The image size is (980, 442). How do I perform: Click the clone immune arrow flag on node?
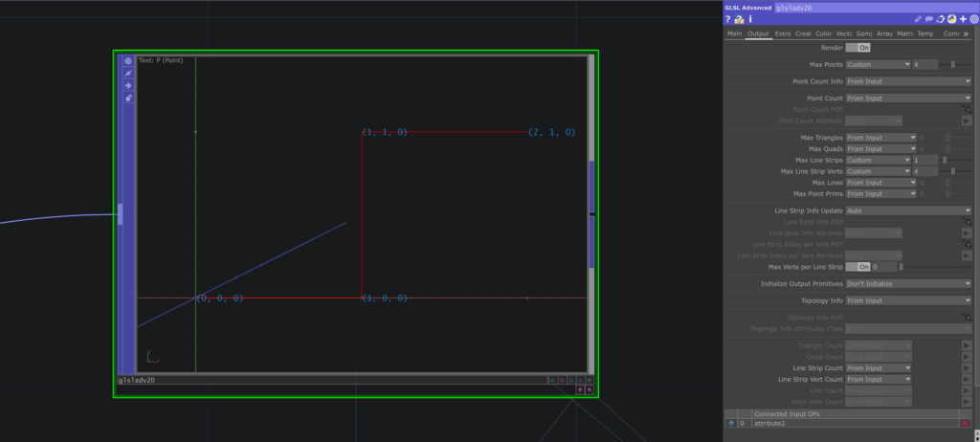[x=128, y=86]
